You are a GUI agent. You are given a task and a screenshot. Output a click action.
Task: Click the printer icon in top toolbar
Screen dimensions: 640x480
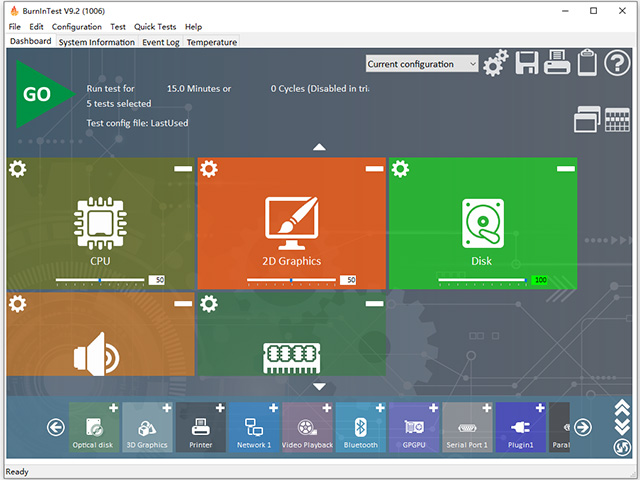point(557,63)
